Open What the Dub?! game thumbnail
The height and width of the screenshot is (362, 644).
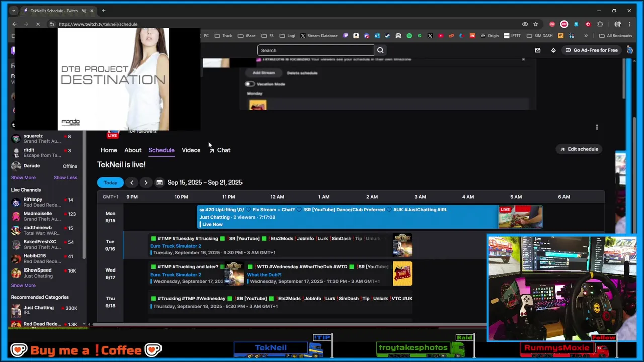pos(402,274)
